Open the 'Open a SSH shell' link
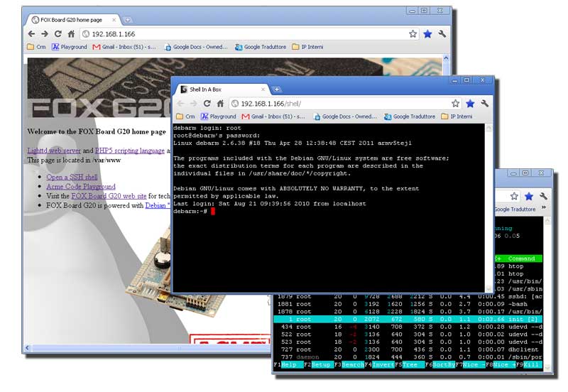The image size is (568, 392). tap(72, 177)
